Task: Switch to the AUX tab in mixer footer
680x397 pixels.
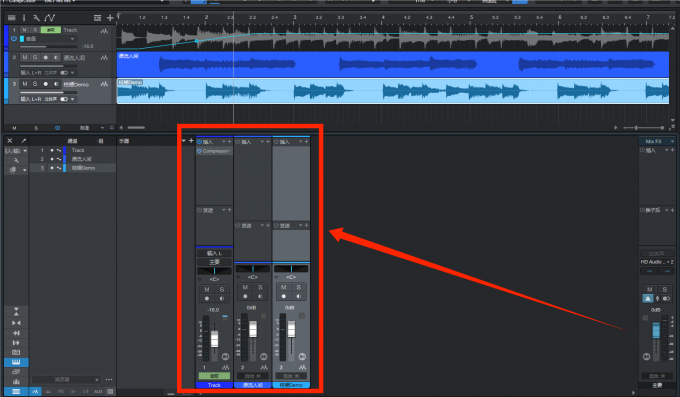Action: (x=98, y=391)
